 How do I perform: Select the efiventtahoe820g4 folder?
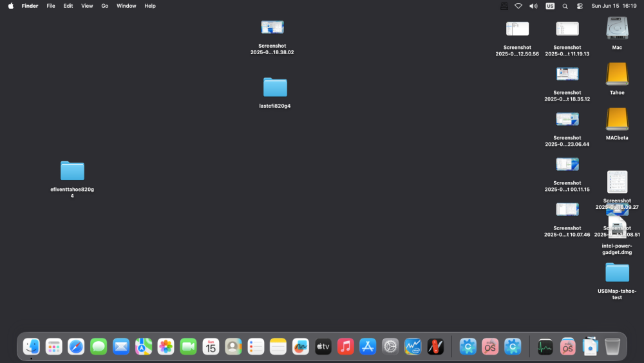click(72, 171)
